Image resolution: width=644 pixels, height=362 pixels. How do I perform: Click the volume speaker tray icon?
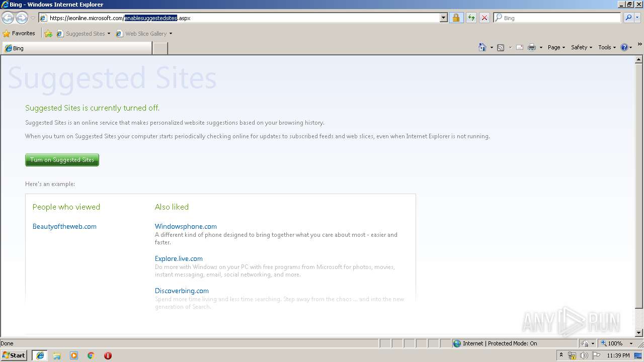click(x=584, y=355)
